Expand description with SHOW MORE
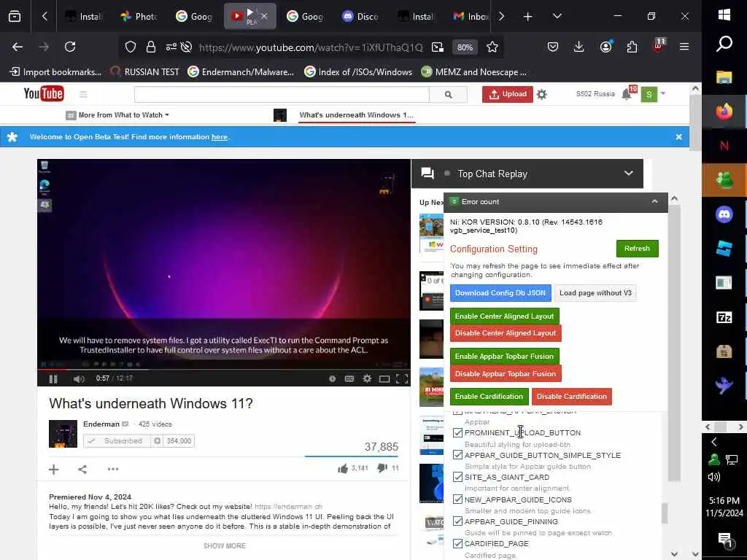The image size is (747, 560). click(x=225, y=545)
